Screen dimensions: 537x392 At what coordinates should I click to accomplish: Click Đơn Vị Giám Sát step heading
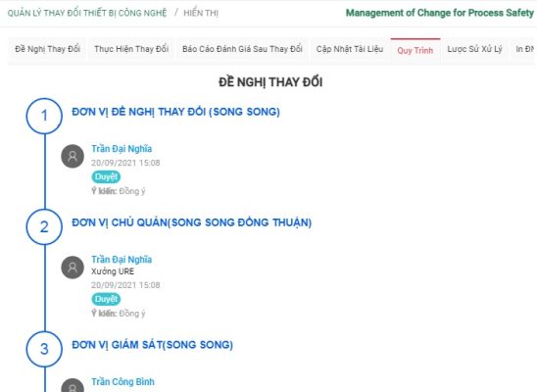click(x=153, y=345)
